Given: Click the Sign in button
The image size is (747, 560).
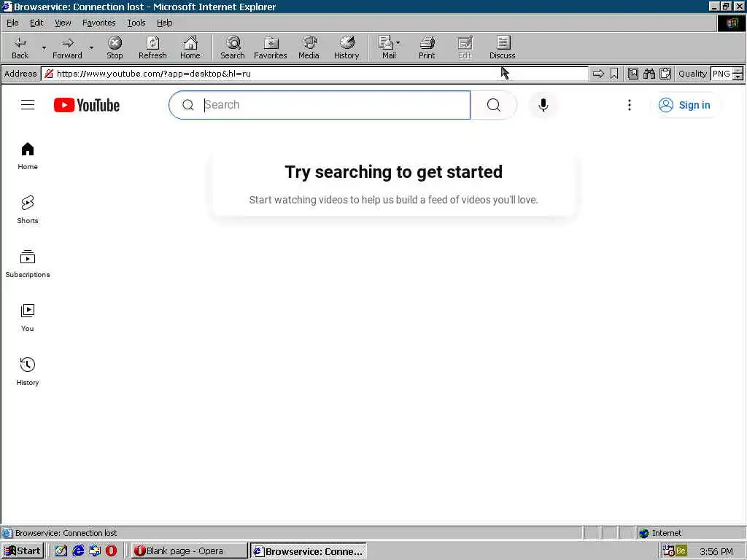Looking at the screenshot, I should [x=685, y=105].
